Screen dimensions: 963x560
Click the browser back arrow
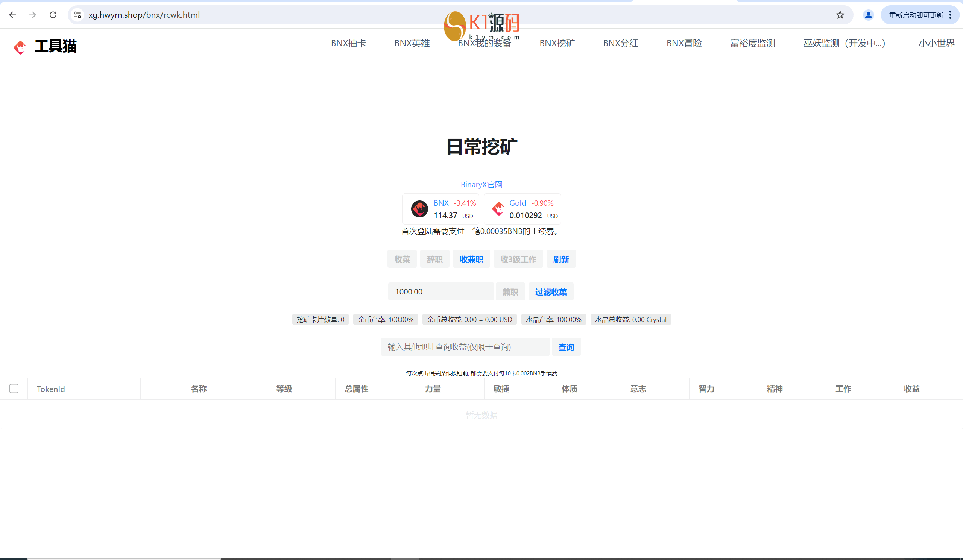13,15
